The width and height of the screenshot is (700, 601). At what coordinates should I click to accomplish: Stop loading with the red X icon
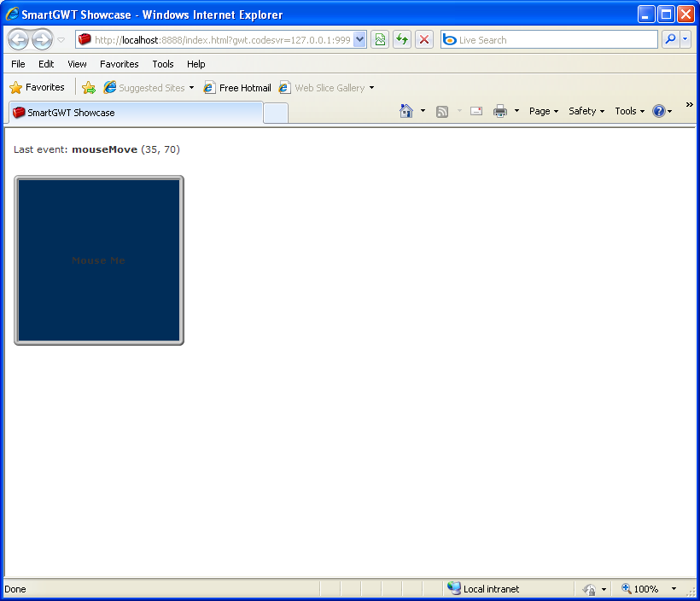pyautogui.click(x=424, y=40)
